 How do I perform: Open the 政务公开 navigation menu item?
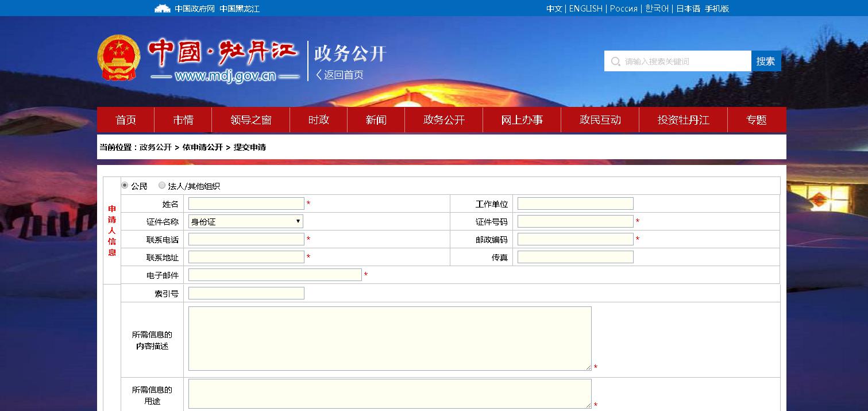(x=443, y=120)
